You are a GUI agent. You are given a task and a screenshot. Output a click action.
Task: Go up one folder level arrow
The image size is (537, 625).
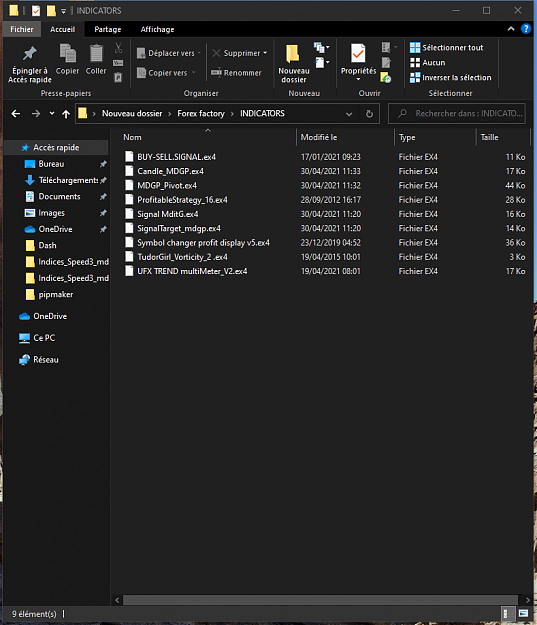66,114
